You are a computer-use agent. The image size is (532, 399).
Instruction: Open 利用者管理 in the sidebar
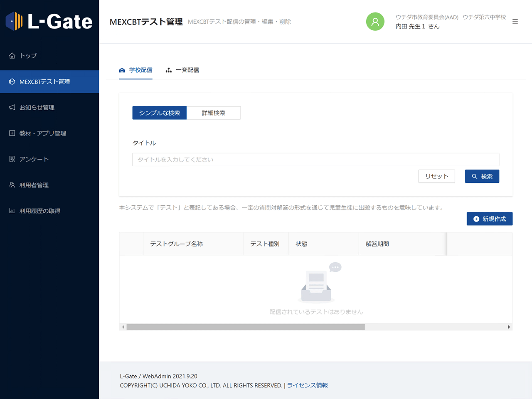pos(34,185)
